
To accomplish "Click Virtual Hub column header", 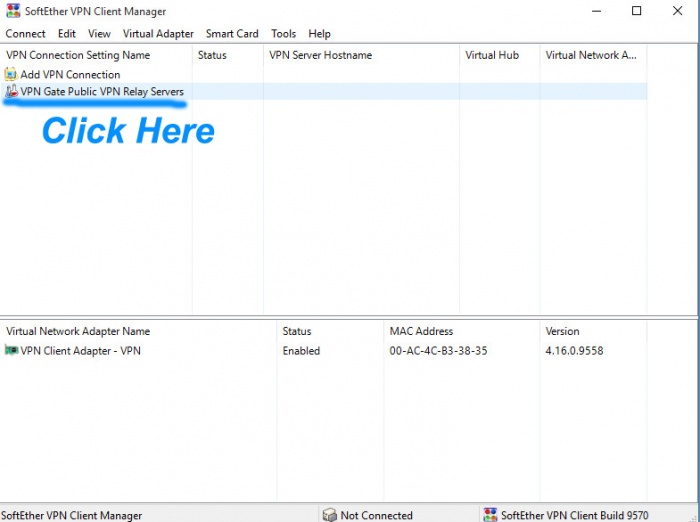I will click(x=500, y=55).
